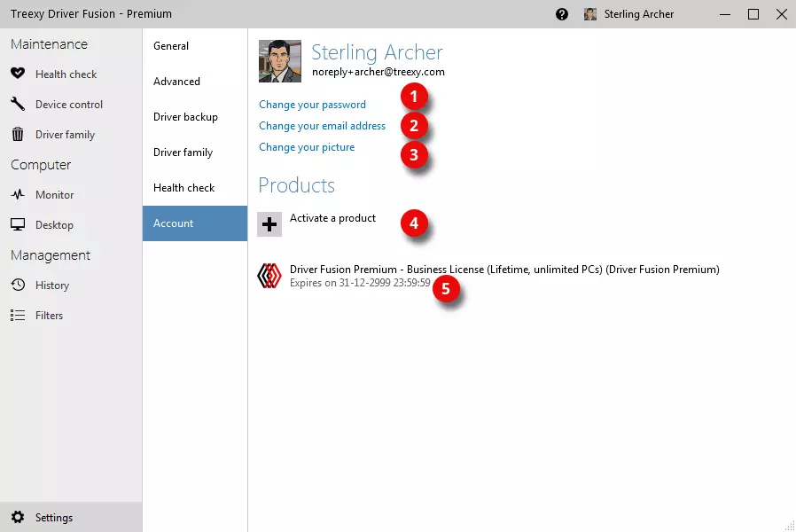Open the Driver family settings tab
Image resolution: width=796 pixels, height=532 pixels.
[x=195, y=153]
